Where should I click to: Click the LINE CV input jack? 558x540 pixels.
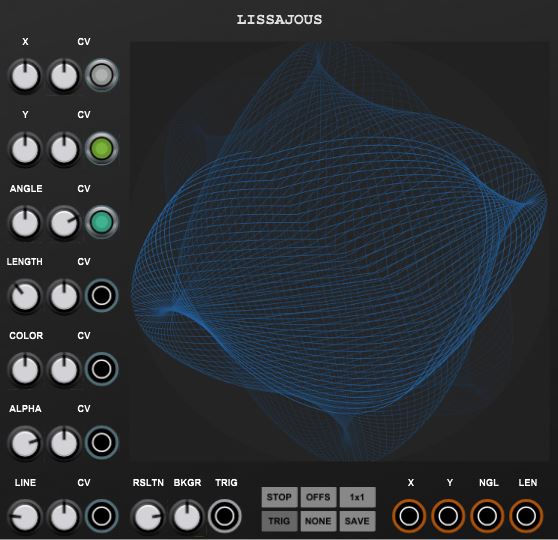click(x=102, y=516)
